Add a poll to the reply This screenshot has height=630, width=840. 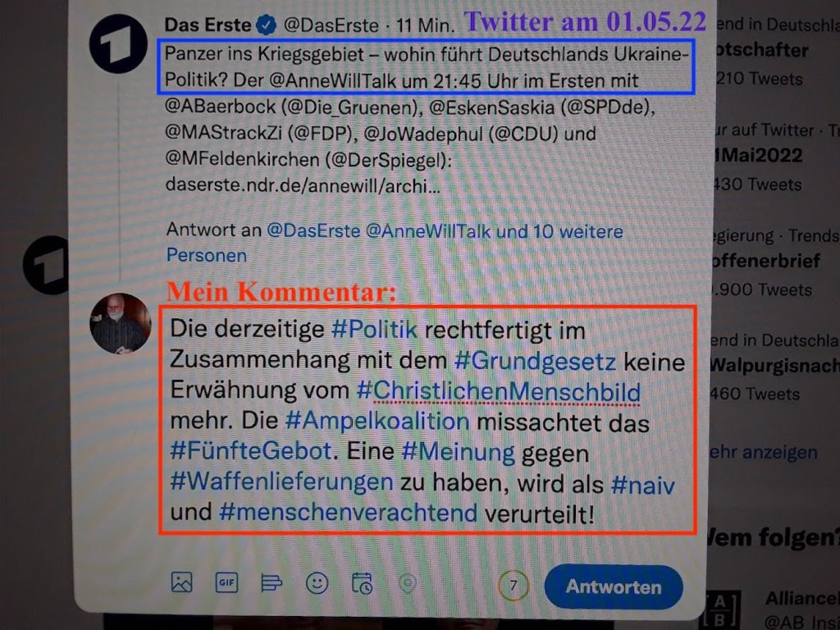point(271,582)
